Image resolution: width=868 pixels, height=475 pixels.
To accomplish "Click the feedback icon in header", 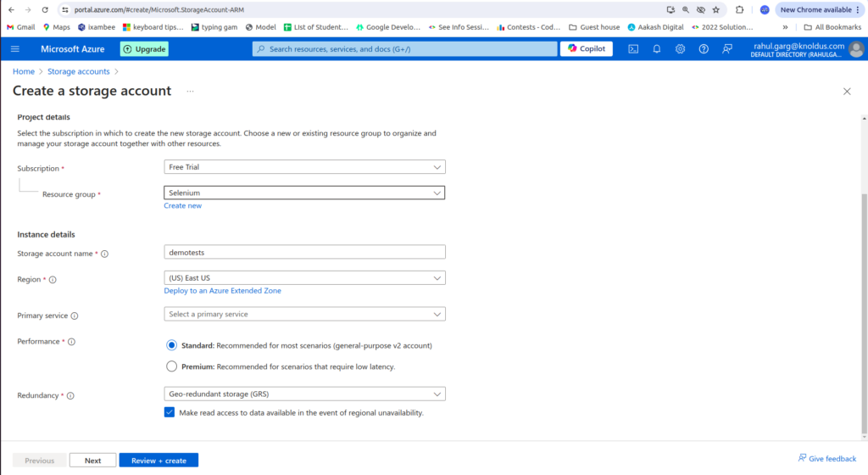I will [x=727, y=49].
